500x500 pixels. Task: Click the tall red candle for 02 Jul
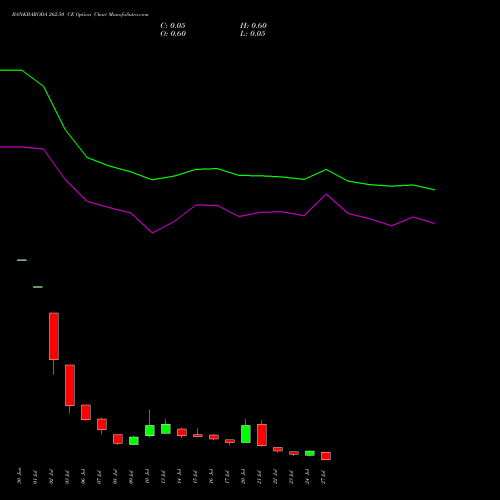point(54,336)
